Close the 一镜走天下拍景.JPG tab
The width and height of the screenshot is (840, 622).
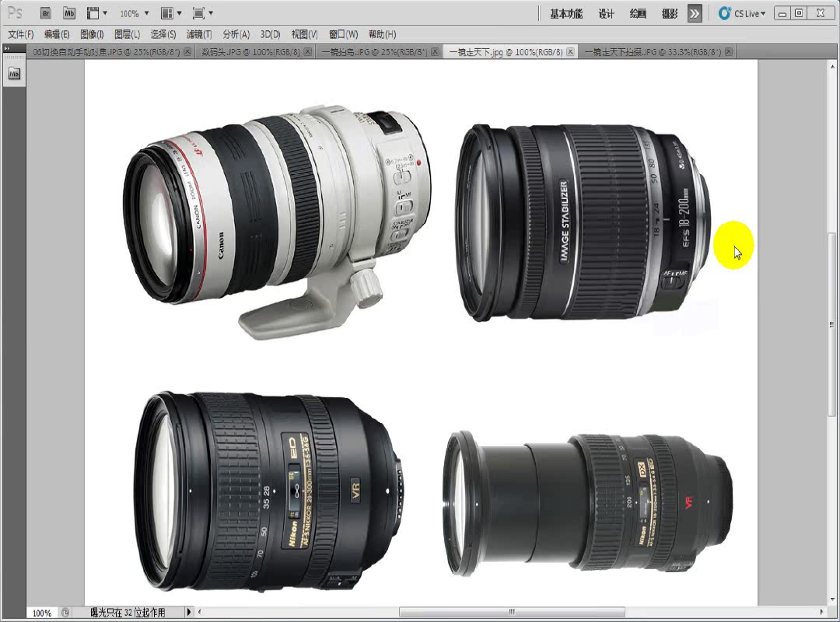[729, 52]
